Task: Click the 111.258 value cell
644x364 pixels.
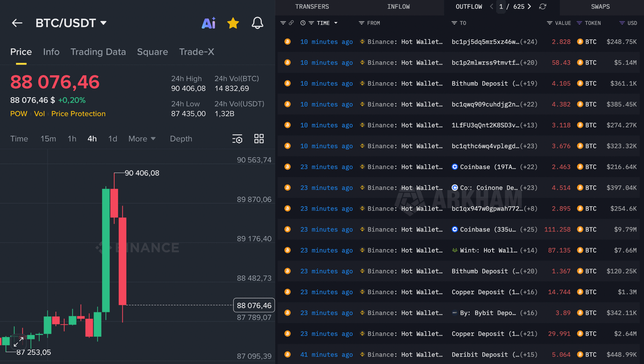Action: pyautogui.click(x=557, y=229)
